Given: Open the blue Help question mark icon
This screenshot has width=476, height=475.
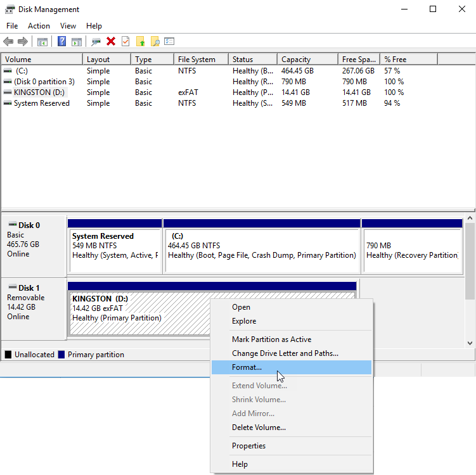Looking at the screenshot, I should (x=61, y=41).
